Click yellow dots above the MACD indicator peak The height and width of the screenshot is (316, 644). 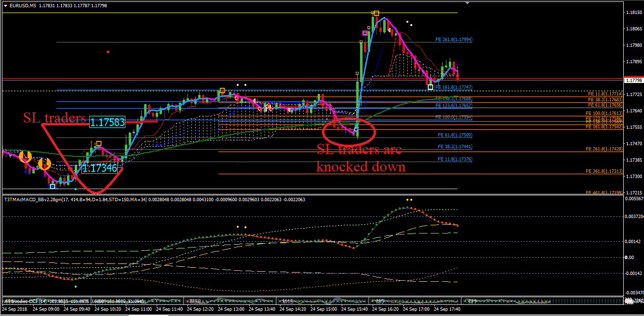(x=409, y=199)
